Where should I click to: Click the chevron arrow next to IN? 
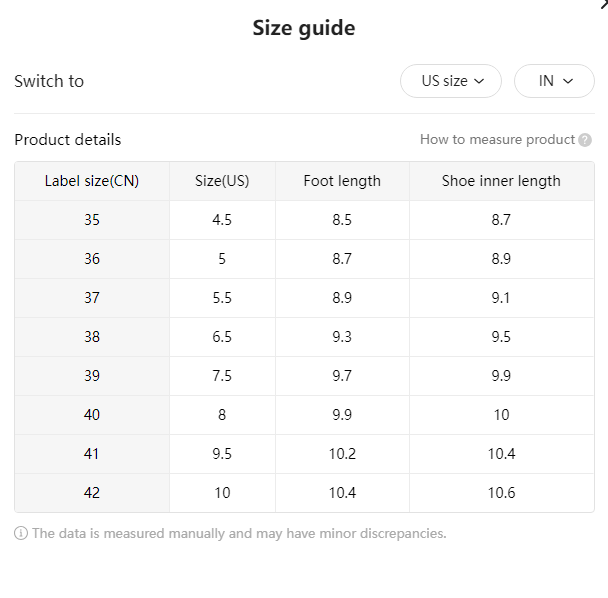568,81
